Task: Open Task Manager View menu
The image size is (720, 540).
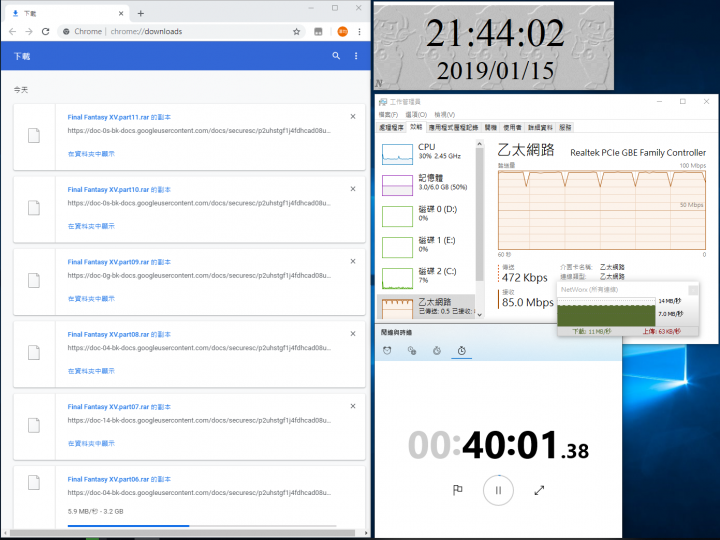Action: click(444, 115)
